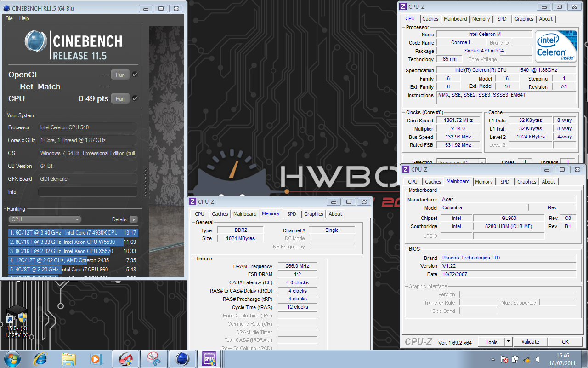
Task: Toggle the OpenGL test checkbox
Action: coord(135,74)
